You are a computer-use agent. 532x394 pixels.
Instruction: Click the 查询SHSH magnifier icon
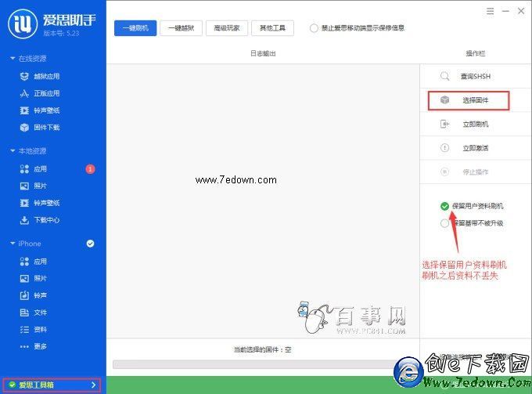(445, 76)
